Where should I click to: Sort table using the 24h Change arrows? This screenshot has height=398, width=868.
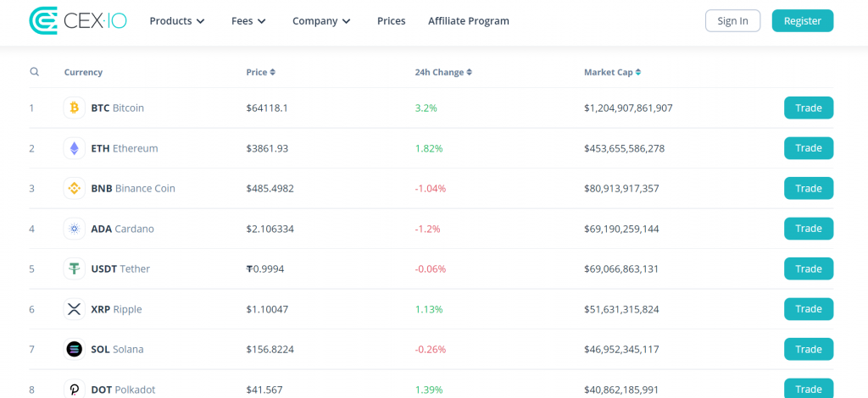click(x=469, y=73)
